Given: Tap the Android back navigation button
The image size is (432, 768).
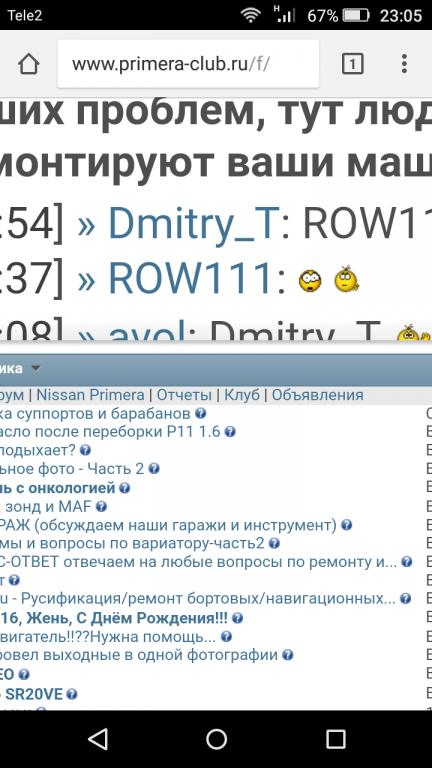Looking at the screenshot, I should (x=99, y=739).
